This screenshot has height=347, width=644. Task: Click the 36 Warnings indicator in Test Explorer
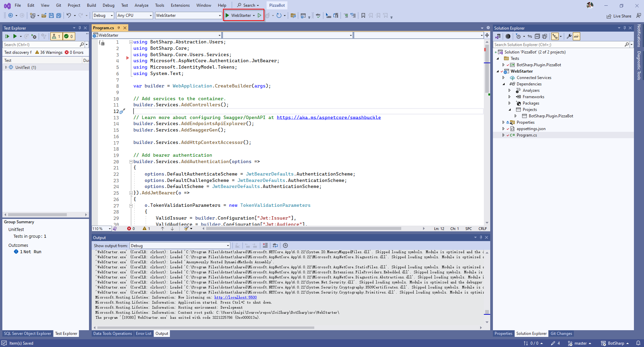pos(49,52)
